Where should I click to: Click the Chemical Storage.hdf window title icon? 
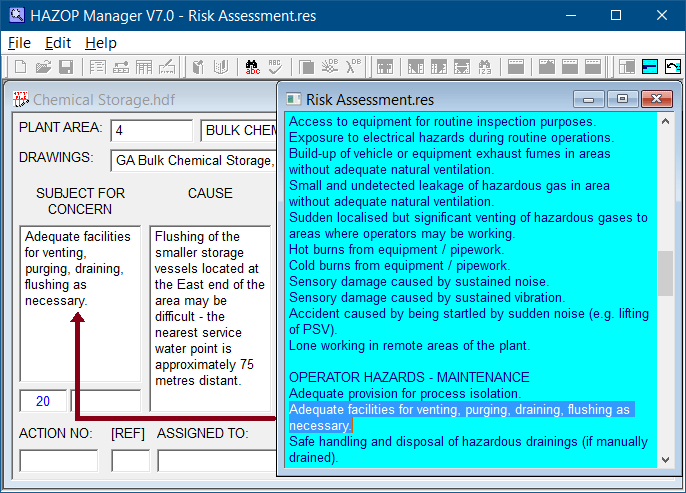[21, 99]
